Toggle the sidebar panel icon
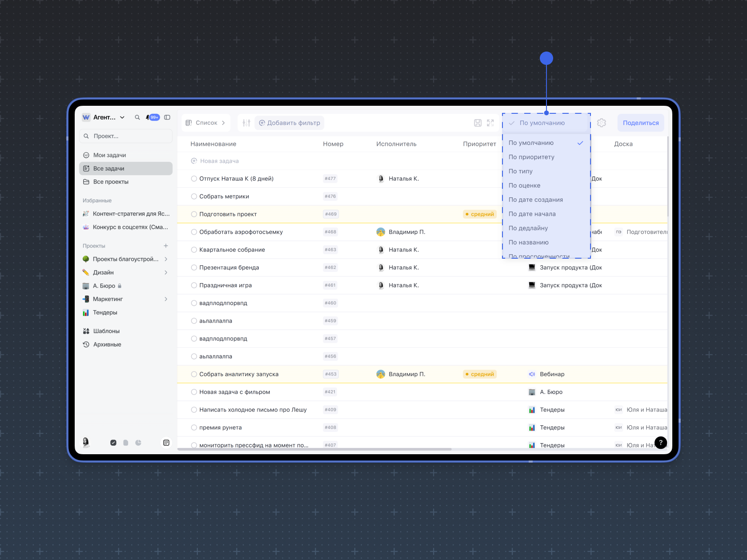This screenshot has height=560, width=747. pyautogui.click(x=167, y=117)
